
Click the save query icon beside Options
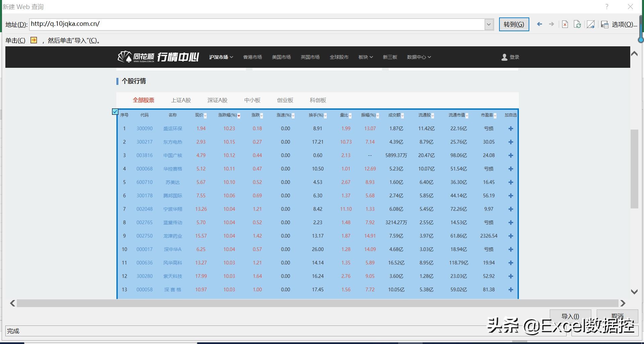click(605, 24)
